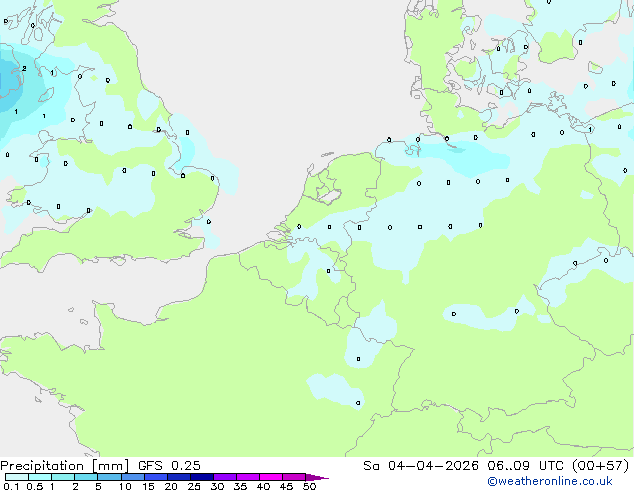Click the 45–50 mm legend color swatch
Viewport: 634px width, 490px height.
coord(294,477)
